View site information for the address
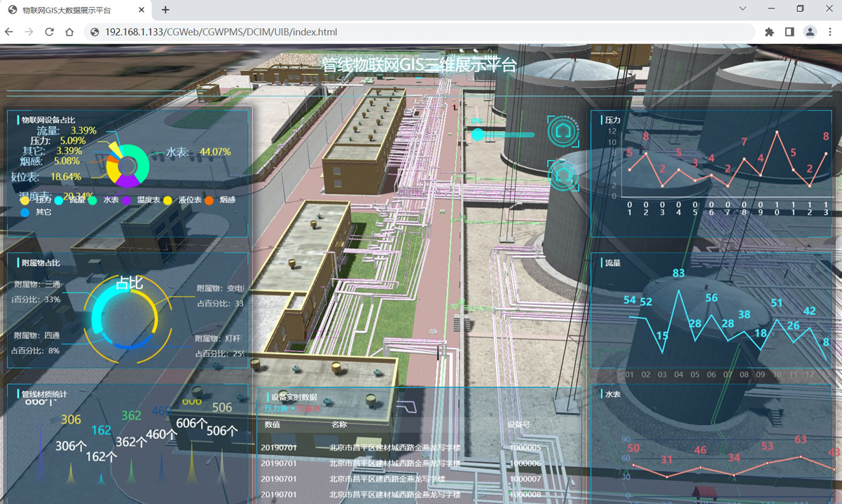842x504 pixels. (95, 31)
